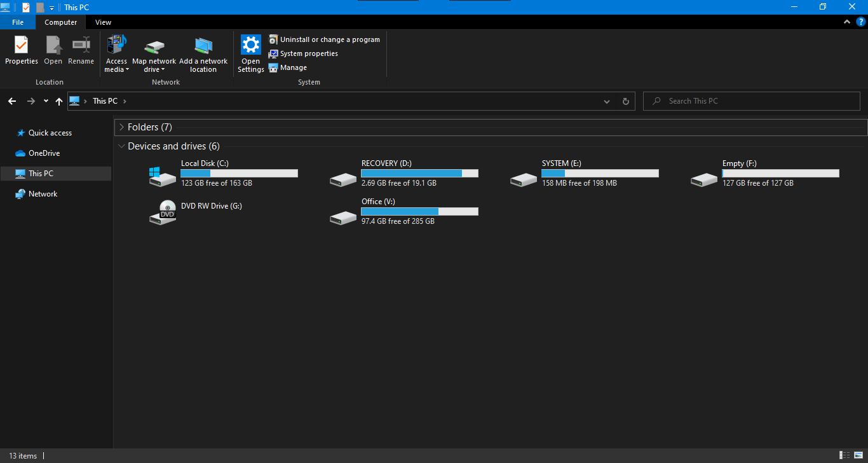Switch to large icons view in status bar
The width and height of the screenshot is (868, 463).
[x=858, y=455]
